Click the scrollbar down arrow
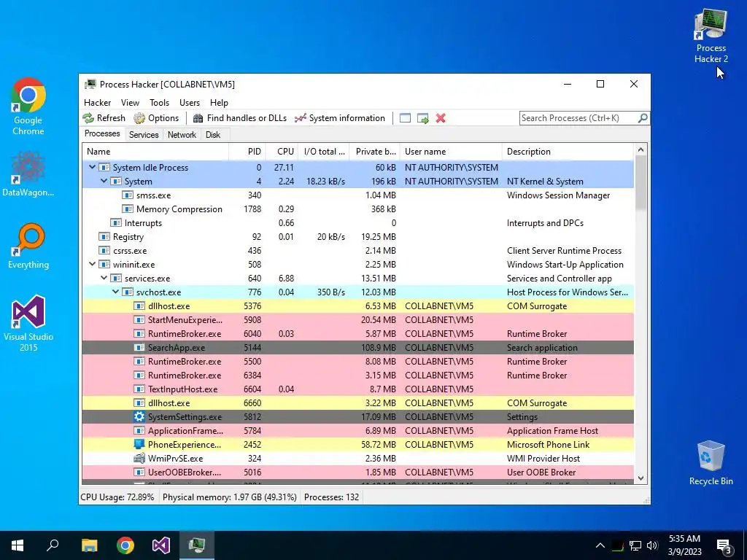The height and width of the screenshot is (560, 747). [640, 478]
